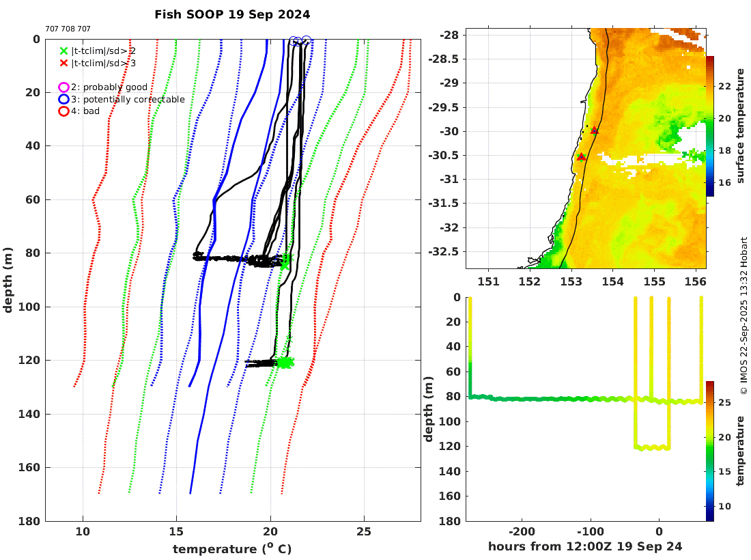Click the '4: bad' legend label
Screen dimensions: 751x560
85,111
